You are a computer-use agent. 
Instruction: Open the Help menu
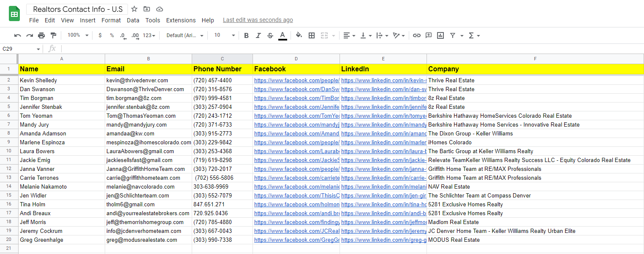(x=208, y=20)
